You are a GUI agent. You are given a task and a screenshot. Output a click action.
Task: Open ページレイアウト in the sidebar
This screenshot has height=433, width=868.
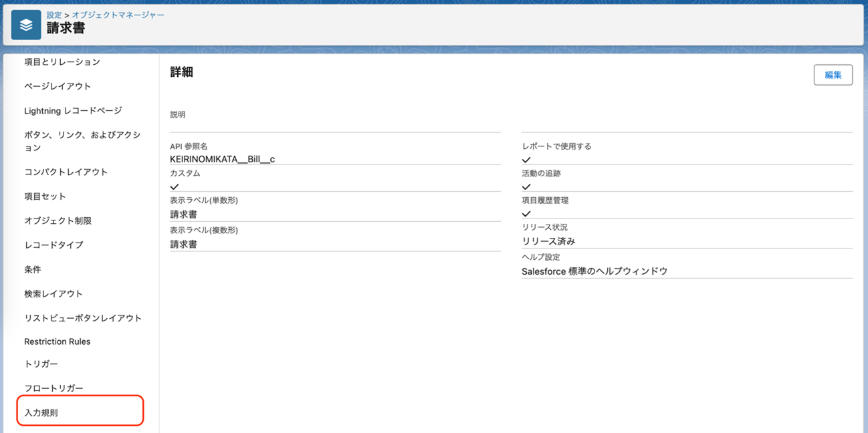coord(58,86)
